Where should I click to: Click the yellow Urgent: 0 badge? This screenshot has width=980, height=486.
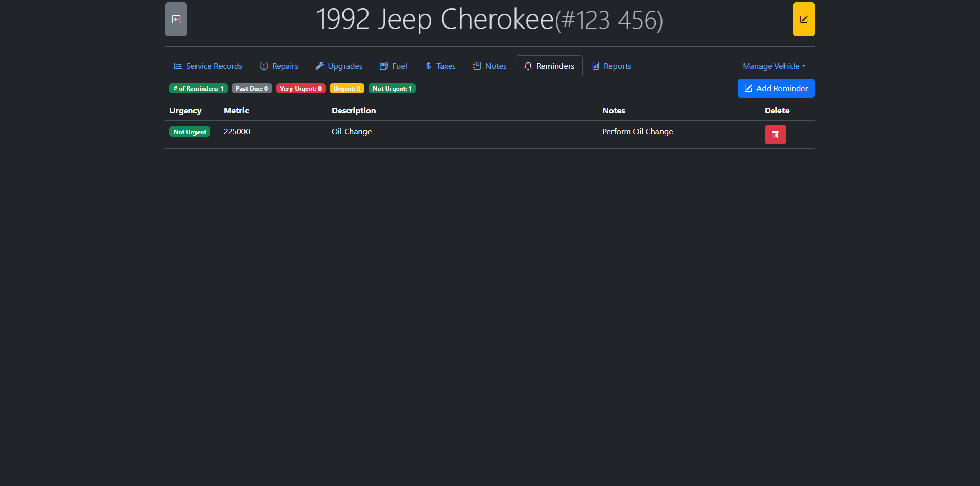pyautogui.click(x=347, y=89)
